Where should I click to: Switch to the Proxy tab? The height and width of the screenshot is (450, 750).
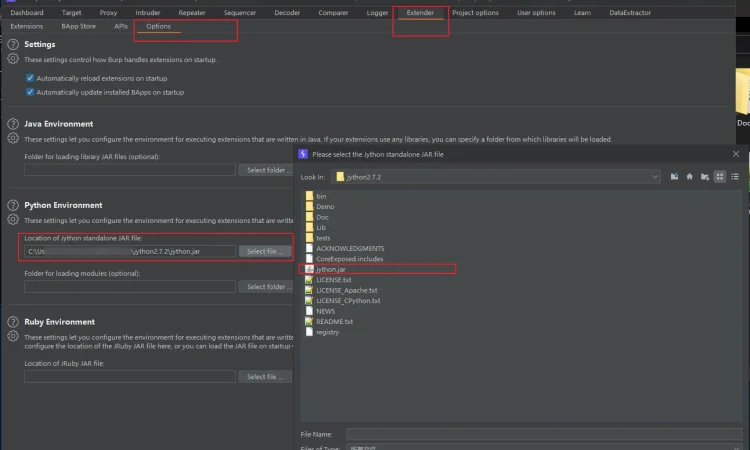coord(108,13)
